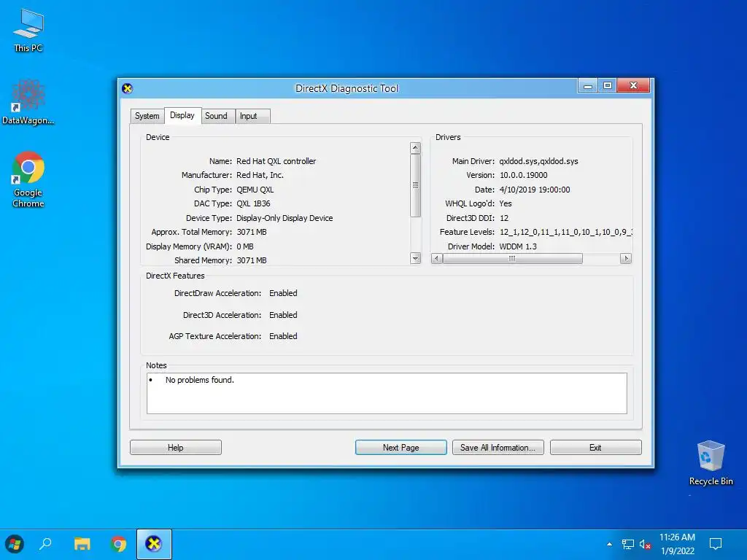This screenshot has height=560, width=747.
Task: Click AGP Texture Acceleration 'Enabled' status
Action: [283, 336]
